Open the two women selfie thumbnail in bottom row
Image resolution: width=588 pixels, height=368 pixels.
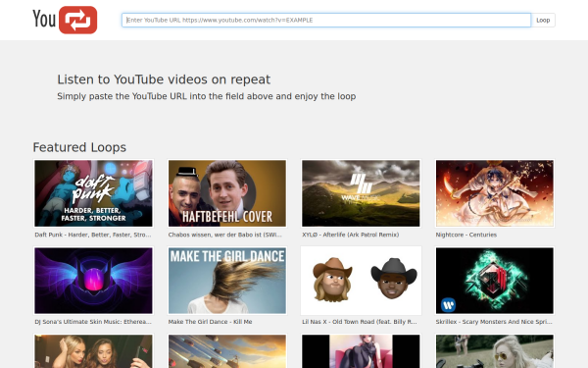[x=93, y=350]
